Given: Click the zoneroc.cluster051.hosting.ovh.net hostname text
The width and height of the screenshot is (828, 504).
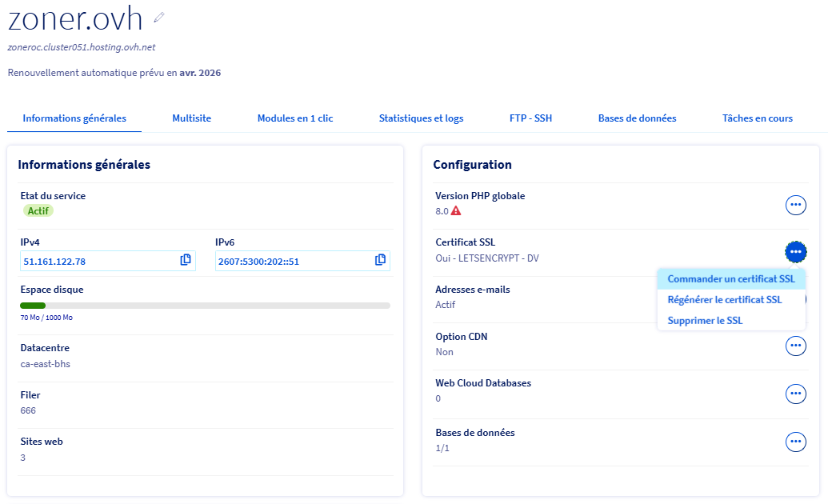Looking at the screenshot, I should (x=82, y=47).
